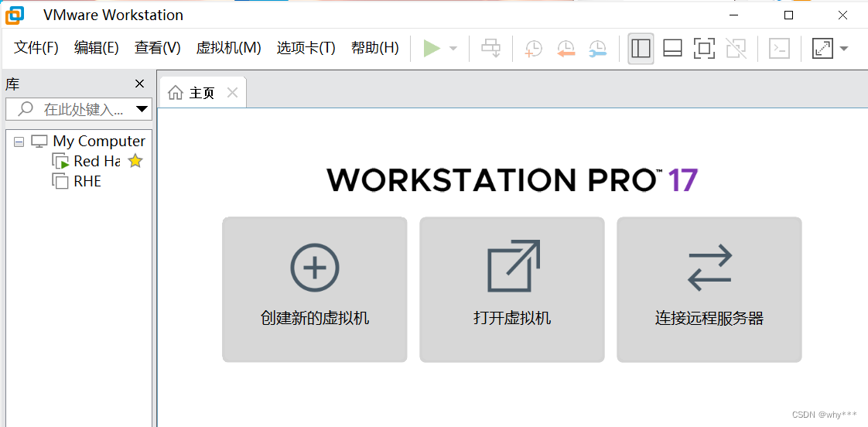Click the VMware Workstation title bar logo
This screenshot has width=868, height=427.
tap(15, 15)
